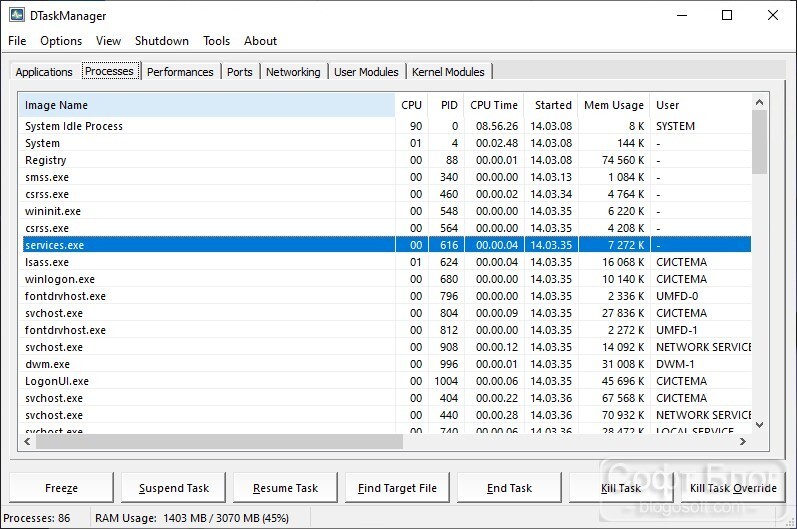Switch to the Performances tab

pos(180,72)
